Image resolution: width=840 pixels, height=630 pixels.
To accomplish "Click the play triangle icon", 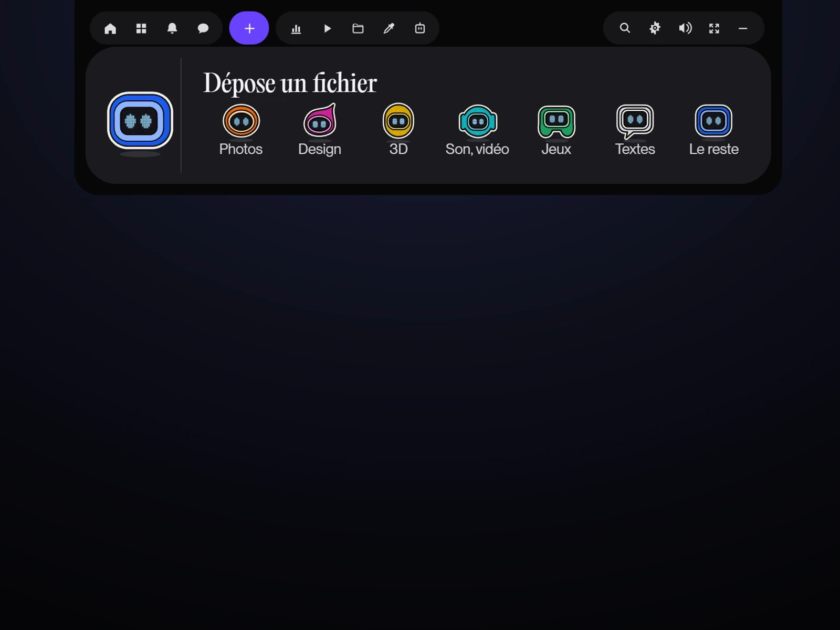I will pos(327,28).
